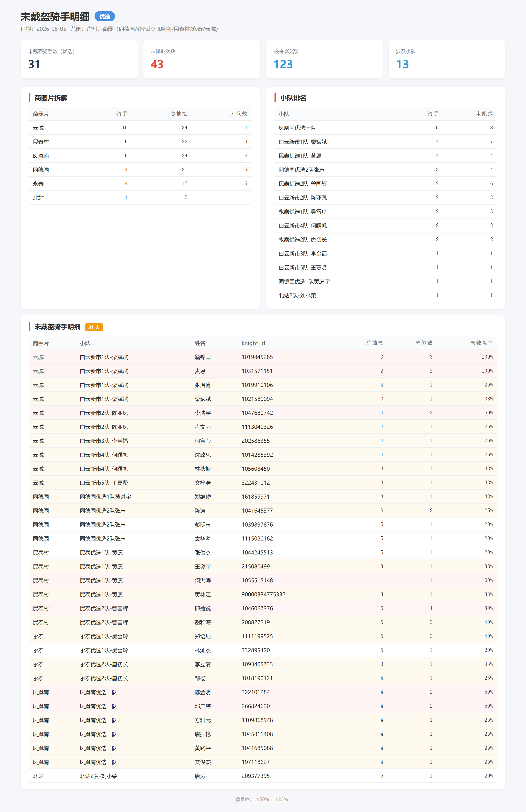Select rider name "彭明志"

pos(203,525)
